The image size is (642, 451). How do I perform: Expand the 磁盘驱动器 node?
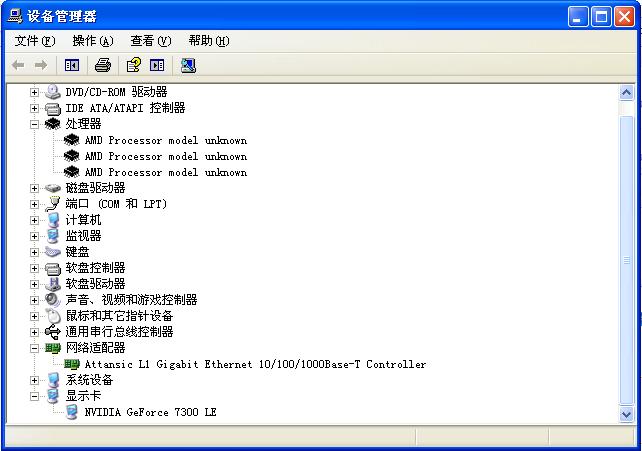[34, 188]
